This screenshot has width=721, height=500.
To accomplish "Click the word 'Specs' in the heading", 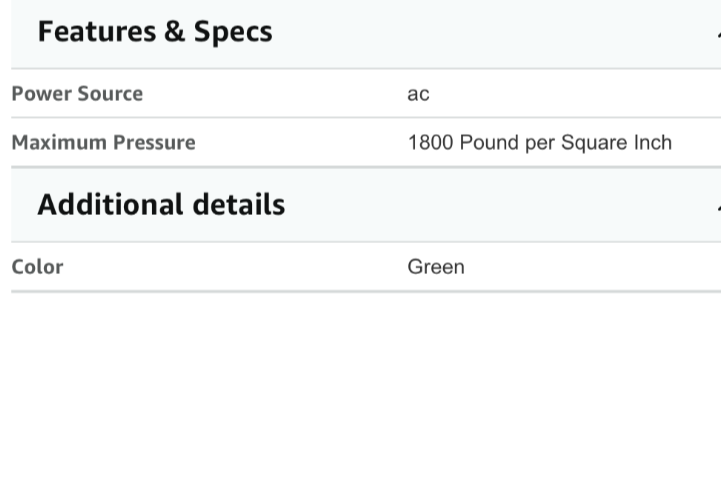I will click(x=233, y=33).
